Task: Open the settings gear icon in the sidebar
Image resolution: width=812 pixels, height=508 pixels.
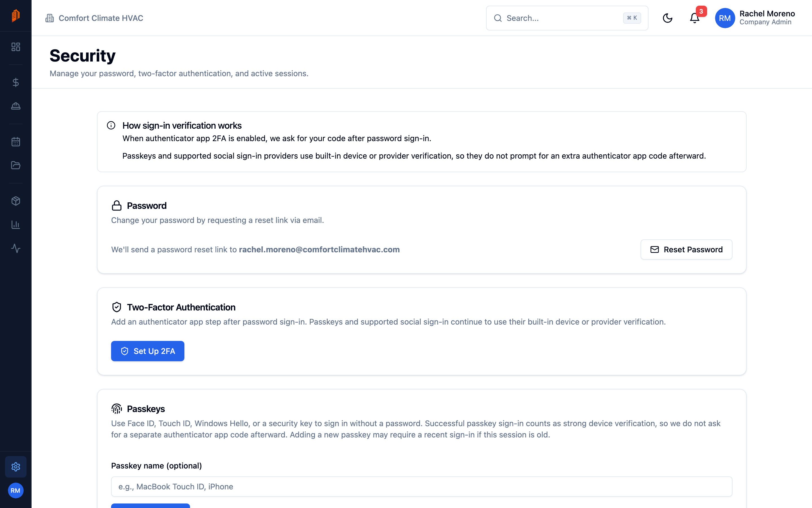Action: (16, 467)
